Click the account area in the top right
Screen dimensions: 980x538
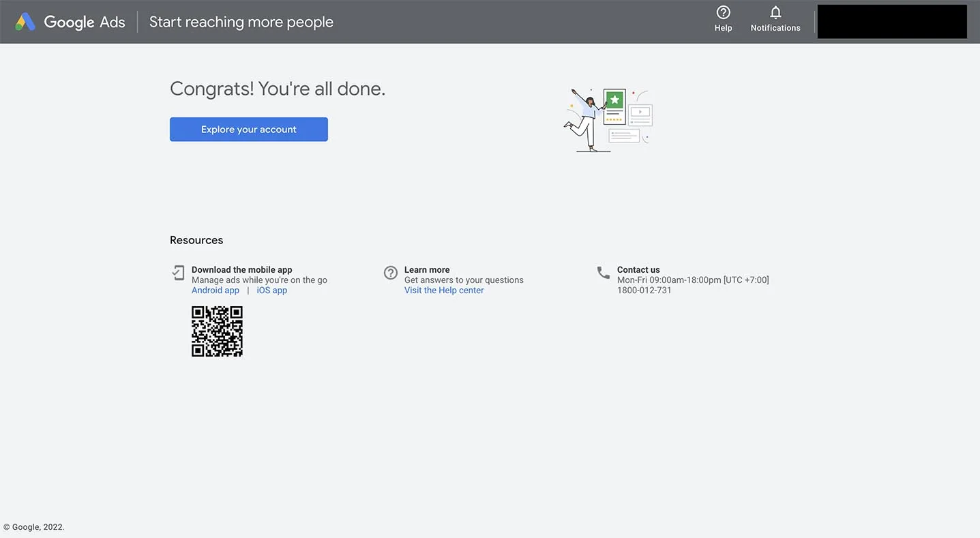click(891, 21)
